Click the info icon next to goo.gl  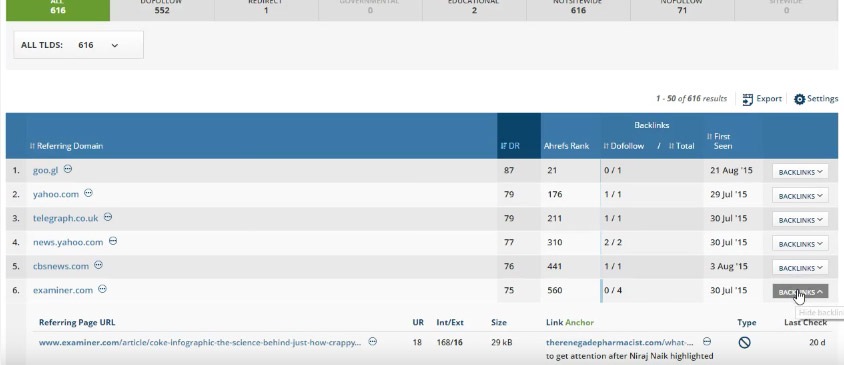tap(68, 169)
